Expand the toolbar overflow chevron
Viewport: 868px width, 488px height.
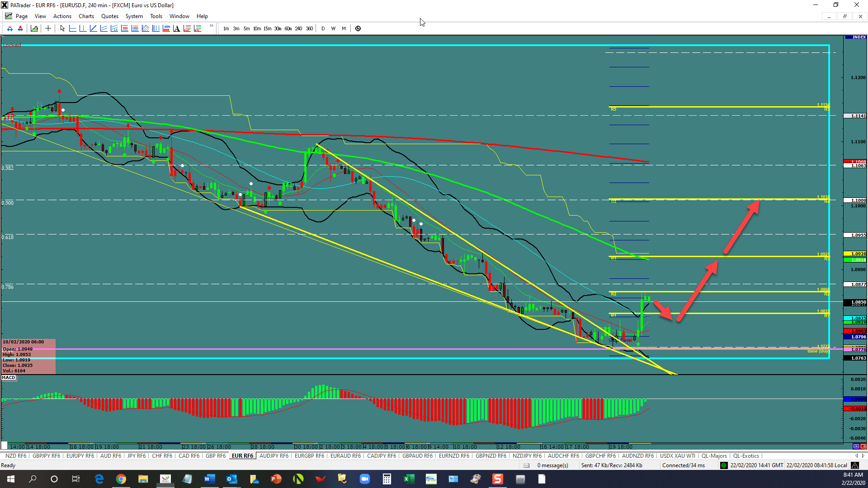click(211, 26)
